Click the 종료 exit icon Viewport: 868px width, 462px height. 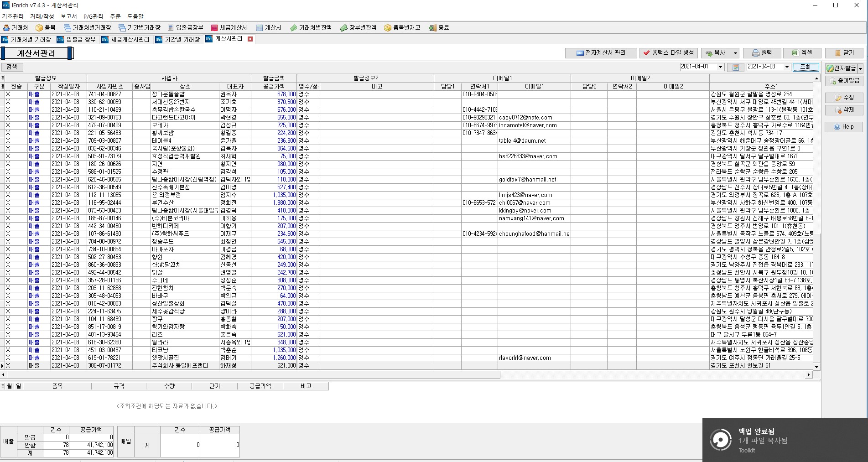pos(439,28)
